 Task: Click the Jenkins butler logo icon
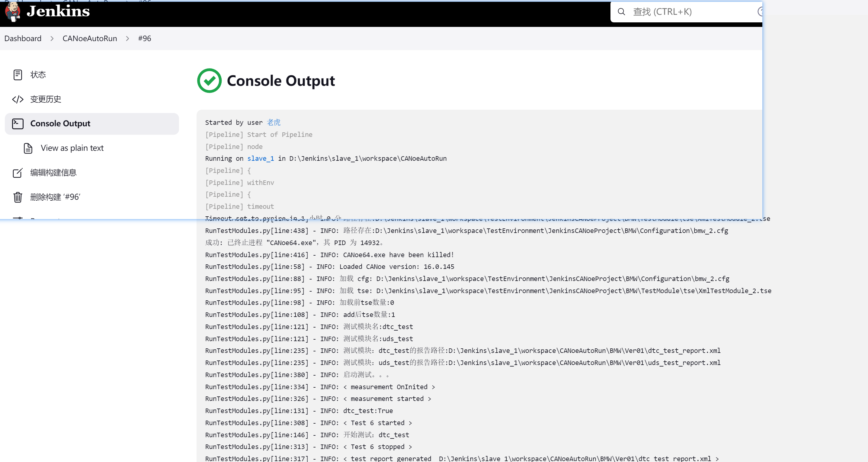tap(13, 11)
